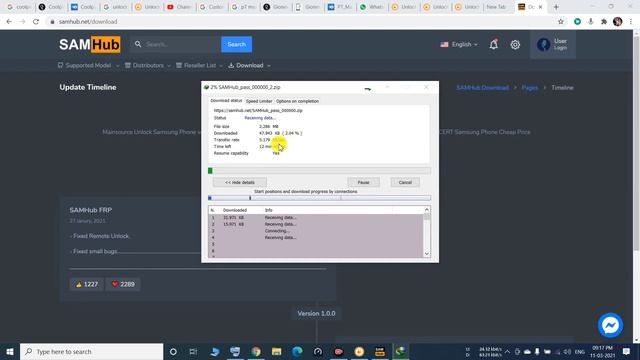Show hidden system tray icons chevron
The image size is (640, 360).
click(x=507, y=351)
